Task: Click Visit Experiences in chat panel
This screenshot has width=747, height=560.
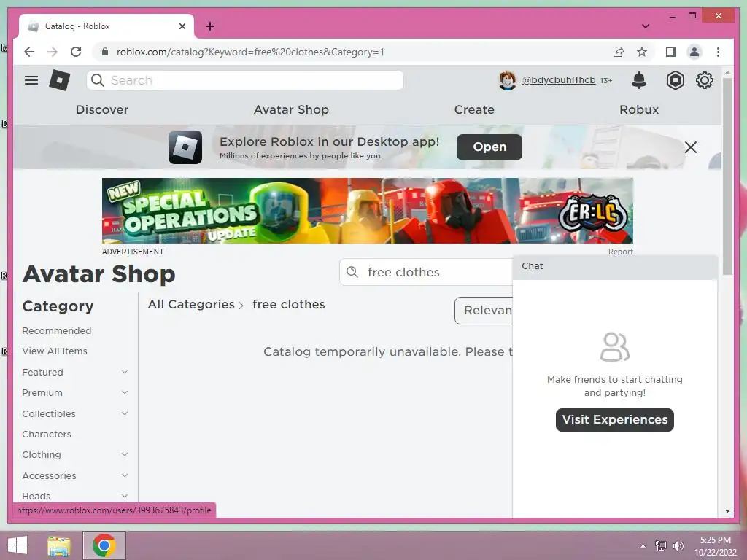Action: (614, 419)
